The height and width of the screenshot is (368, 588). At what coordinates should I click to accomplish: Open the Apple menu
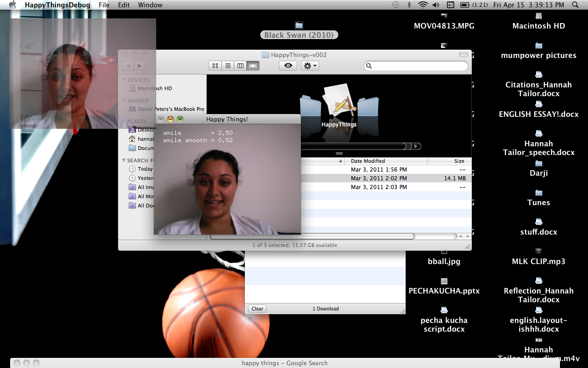click(x=12, y=5)
